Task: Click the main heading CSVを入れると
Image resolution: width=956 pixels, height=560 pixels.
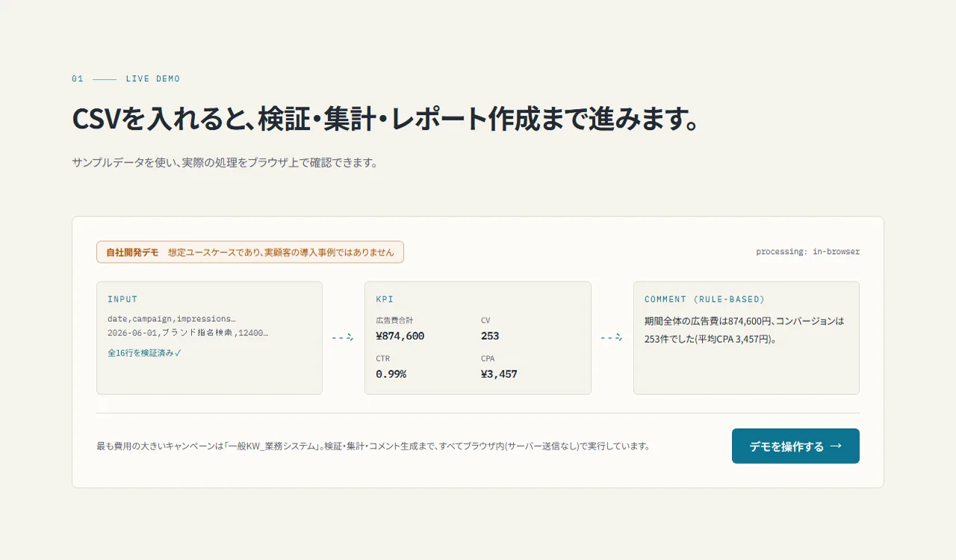Action: (x=385, y=119)
